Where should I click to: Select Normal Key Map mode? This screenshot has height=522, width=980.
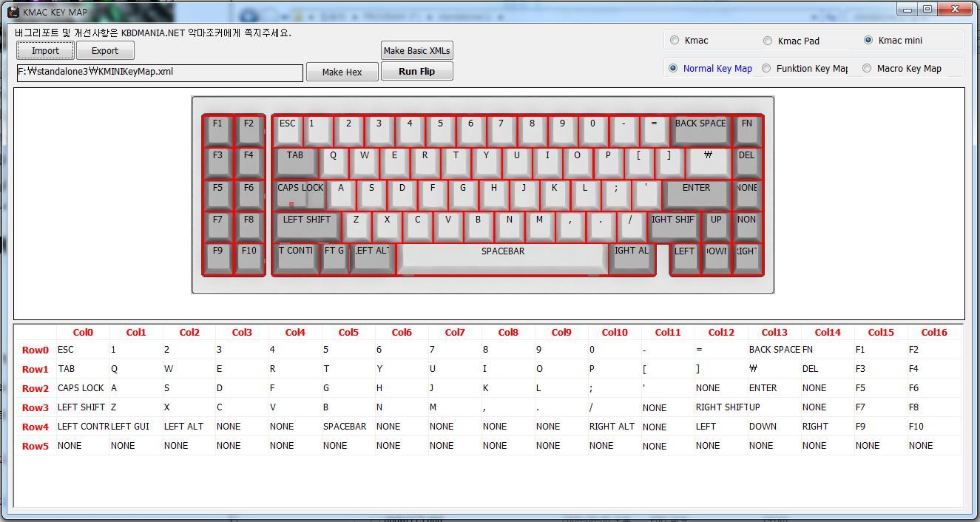(x=711, y=68)
